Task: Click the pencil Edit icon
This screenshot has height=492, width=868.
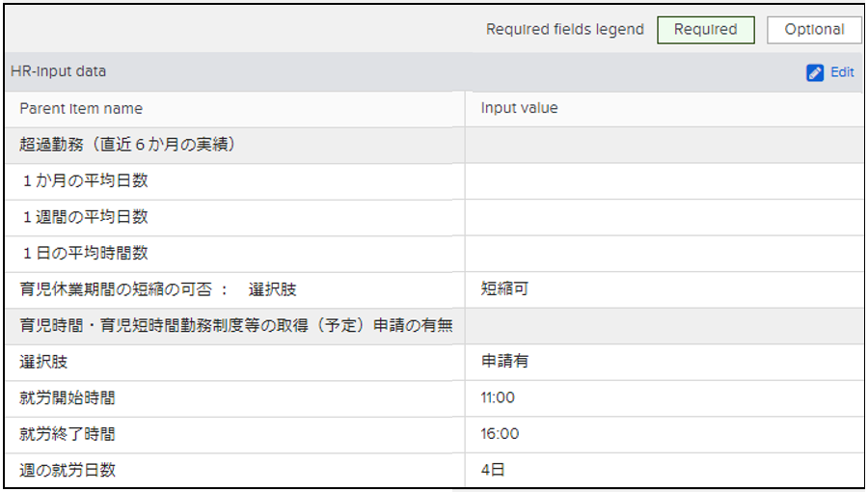Action: pyautogui.click(x=815, y=72)
